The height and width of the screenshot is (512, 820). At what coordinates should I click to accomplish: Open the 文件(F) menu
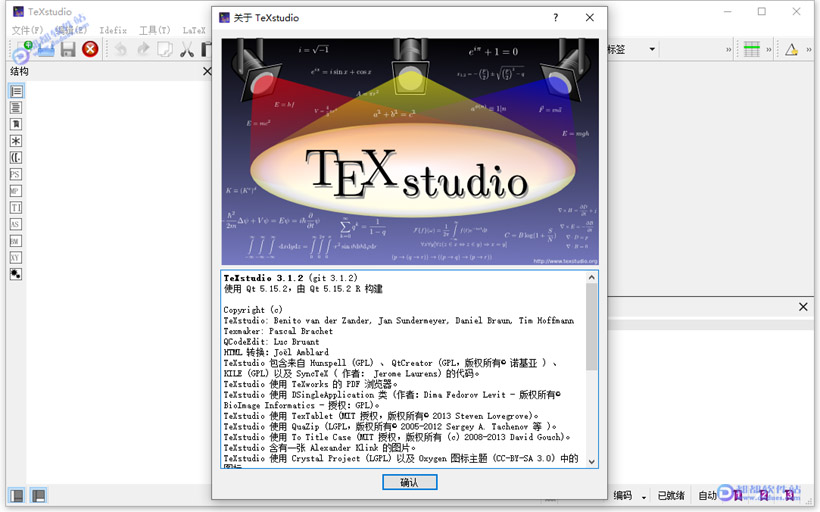[27, 30]
